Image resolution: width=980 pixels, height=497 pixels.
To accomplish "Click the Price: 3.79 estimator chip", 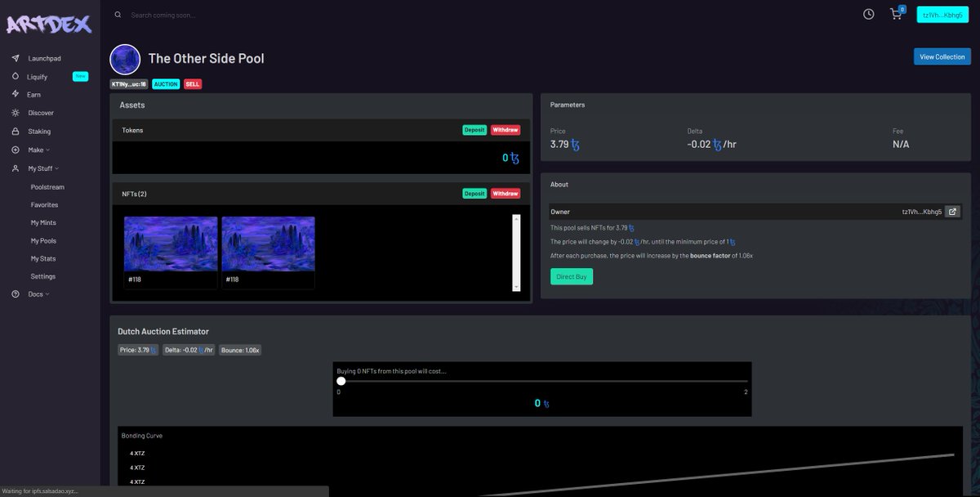I will click(138, 350).
